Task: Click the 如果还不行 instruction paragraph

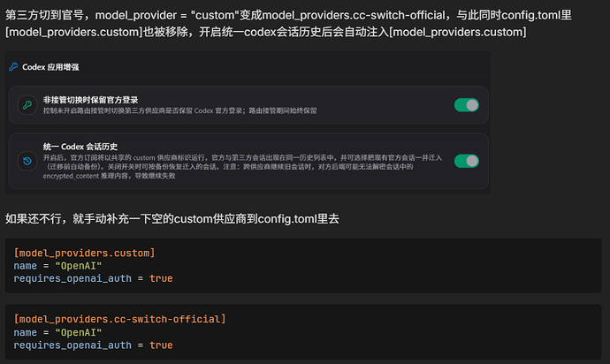Action: pos(172,219)
